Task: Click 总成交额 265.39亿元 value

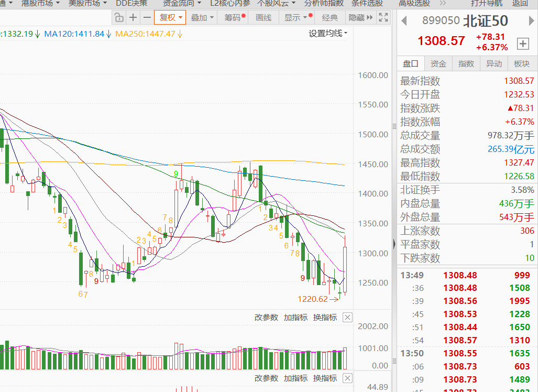Action: pos(511,149)
